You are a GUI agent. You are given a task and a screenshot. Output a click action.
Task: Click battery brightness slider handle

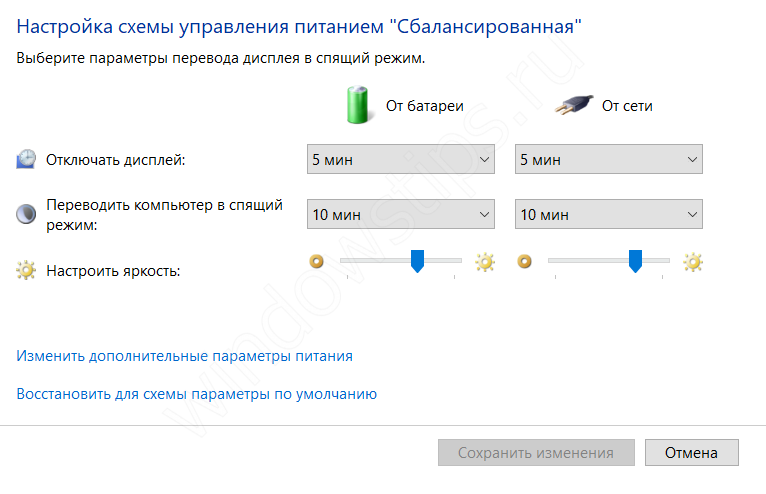coord(418,261)
